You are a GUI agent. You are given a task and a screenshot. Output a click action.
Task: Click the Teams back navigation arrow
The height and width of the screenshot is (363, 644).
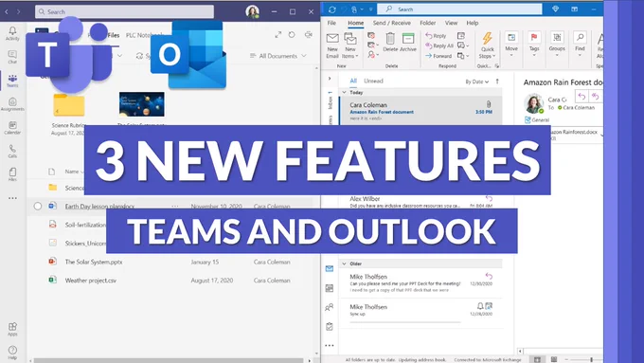(7, 12)
